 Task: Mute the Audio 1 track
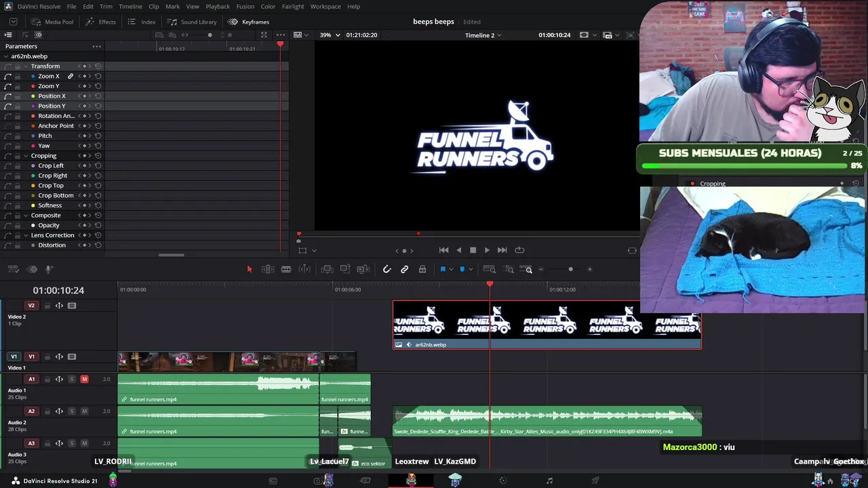coord(84,379)
